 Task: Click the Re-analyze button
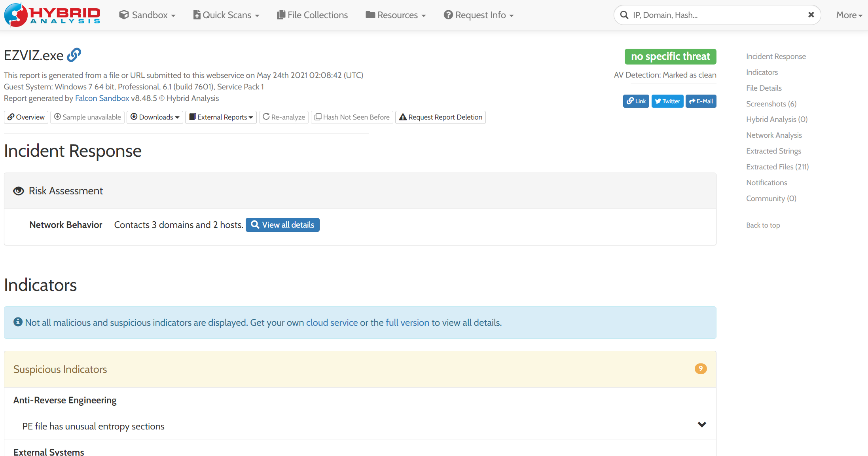click(x=284, y=117)
